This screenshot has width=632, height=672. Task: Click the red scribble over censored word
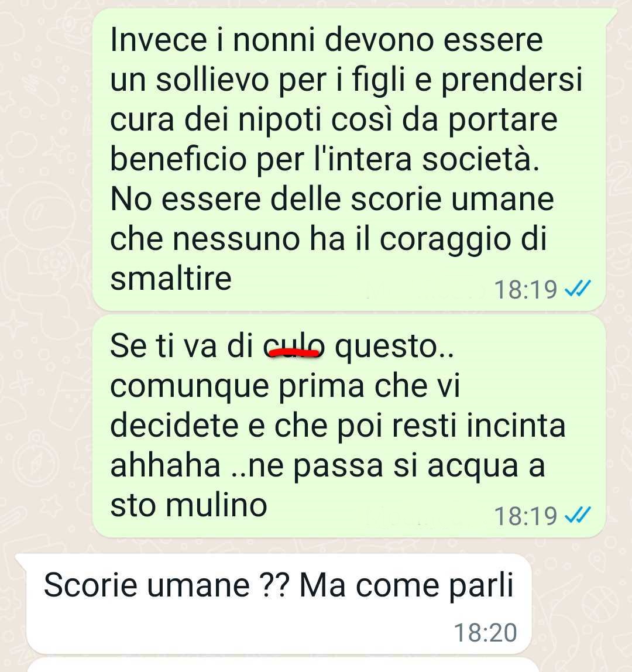[x=294, y=353]
